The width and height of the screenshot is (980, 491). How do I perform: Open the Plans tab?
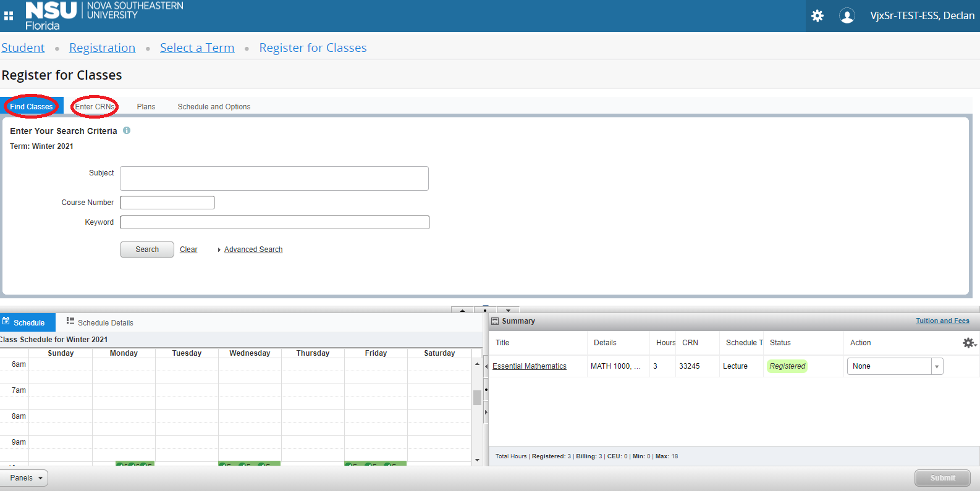tap(146, 107)
